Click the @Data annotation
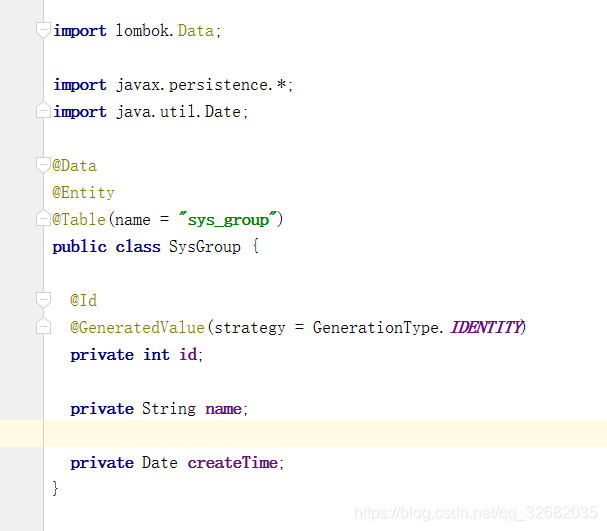The height and width of the screenshot is (531, 607). click(74, 166)
